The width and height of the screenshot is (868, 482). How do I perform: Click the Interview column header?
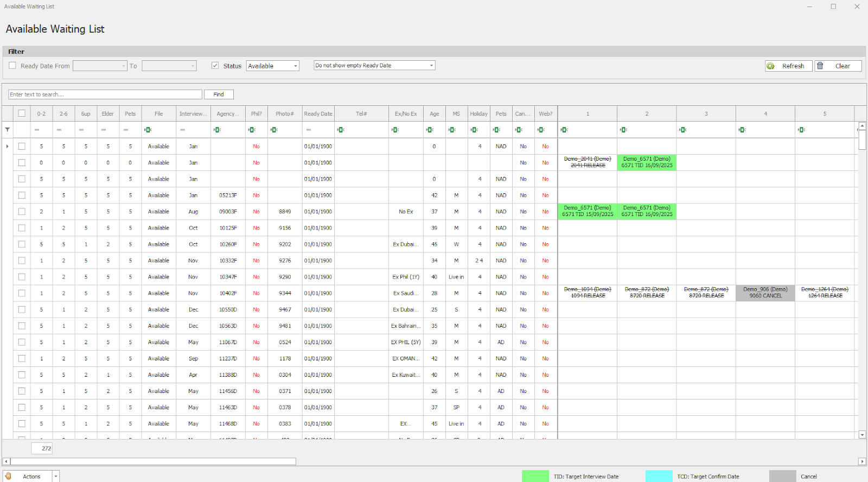pyautogui.click(x=193, y=114)
